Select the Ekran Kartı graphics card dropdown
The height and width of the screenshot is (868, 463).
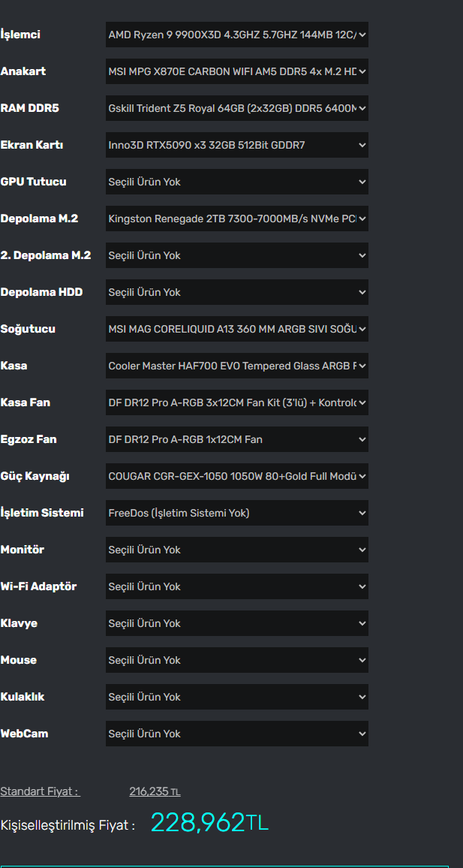[x=236, y=145]
